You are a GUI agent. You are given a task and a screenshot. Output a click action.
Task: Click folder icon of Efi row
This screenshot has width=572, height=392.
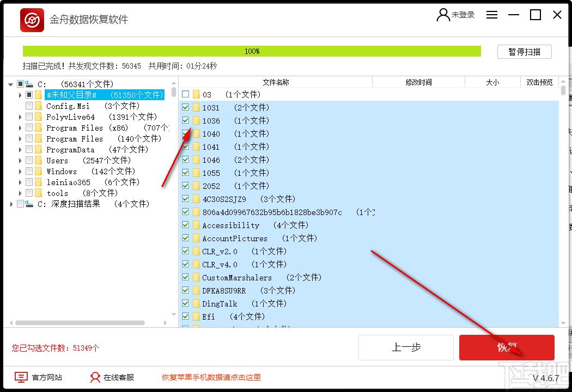(x=196, y=316)
